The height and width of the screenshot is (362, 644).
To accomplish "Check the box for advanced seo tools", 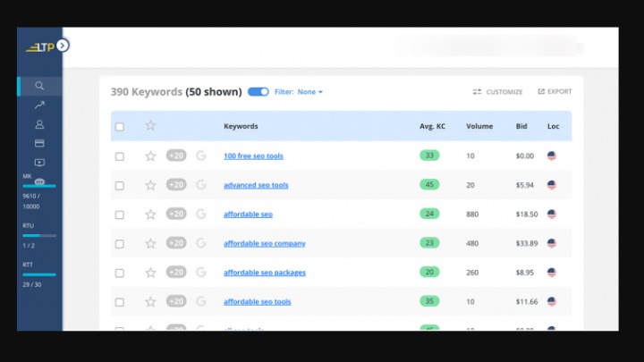I will 120,186.
